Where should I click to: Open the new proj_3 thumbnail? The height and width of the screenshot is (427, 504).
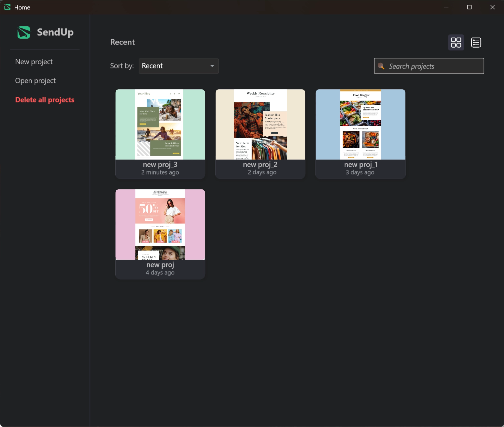(160, 124)
